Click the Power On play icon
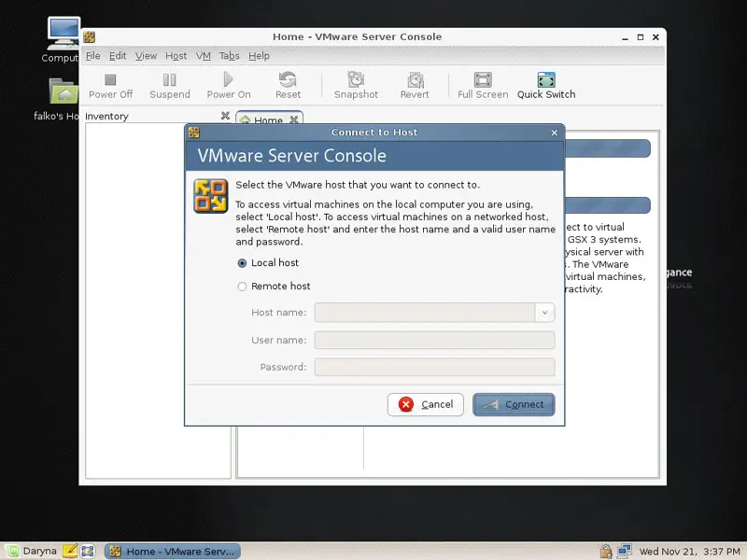 (x=228, y=79)
